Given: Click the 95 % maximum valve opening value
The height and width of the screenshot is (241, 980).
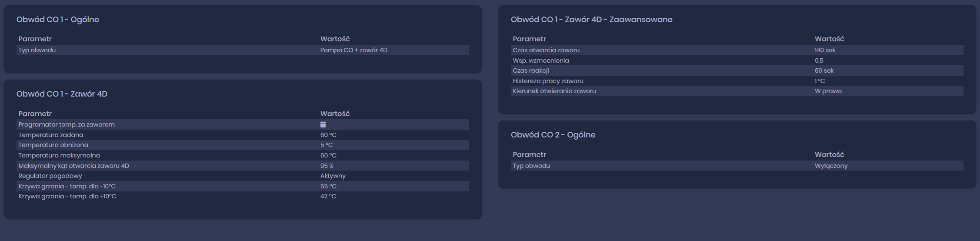Looking at the screenshot, I should coord(327,166).
